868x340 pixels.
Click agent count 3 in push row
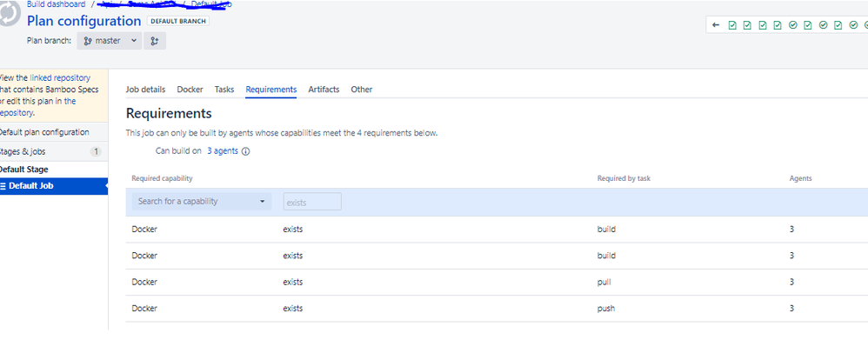click(792, 309)
